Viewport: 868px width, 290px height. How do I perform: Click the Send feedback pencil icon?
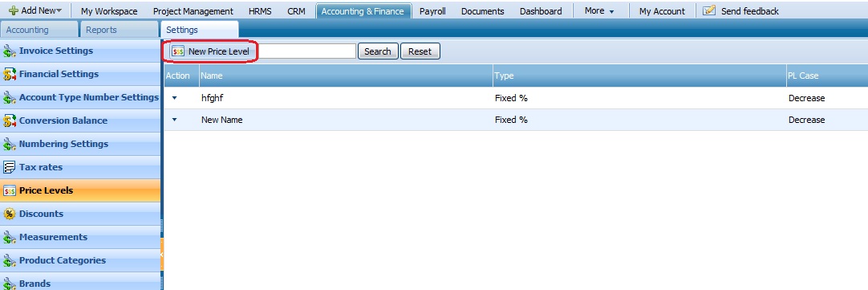point(709,10)
